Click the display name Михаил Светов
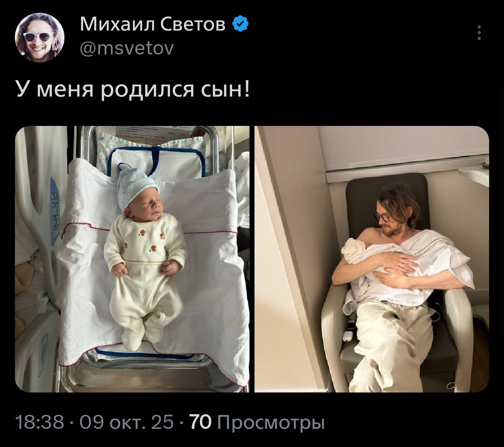The width and height of the screenshot is (504, 447). click(153, 25)
